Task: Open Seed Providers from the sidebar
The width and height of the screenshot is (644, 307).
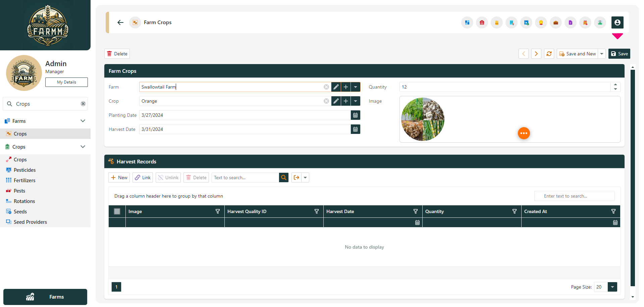Action: (30, 222)
